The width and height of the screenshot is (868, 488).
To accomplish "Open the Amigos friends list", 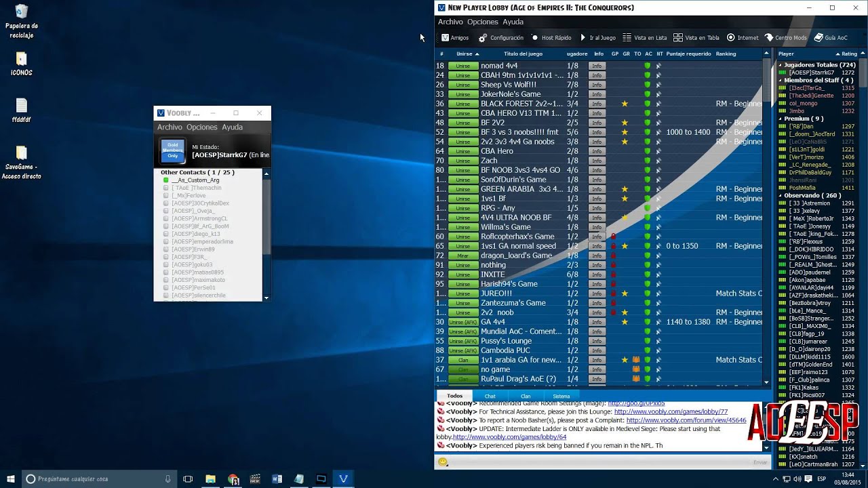I will click(454, 38).
